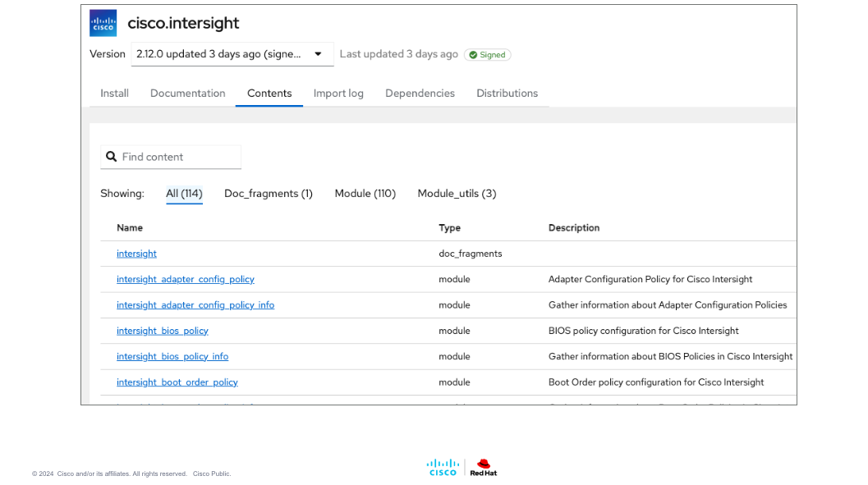Screen dimensions: 868x485
Task: Filter by Doc_fragments (1)
Action: 269,194
